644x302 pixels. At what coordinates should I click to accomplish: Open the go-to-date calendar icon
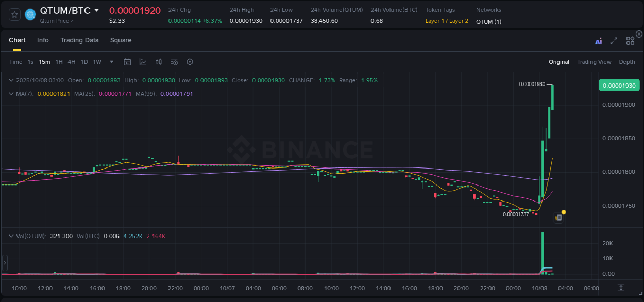[x=127, y=62]
